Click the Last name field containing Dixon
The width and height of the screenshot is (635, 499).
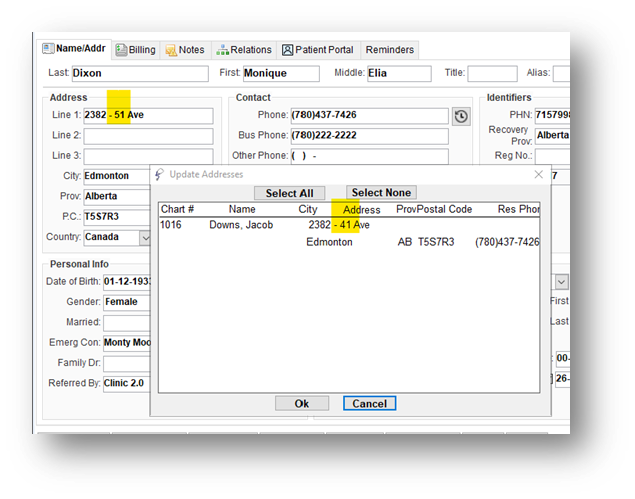(140, 74)
